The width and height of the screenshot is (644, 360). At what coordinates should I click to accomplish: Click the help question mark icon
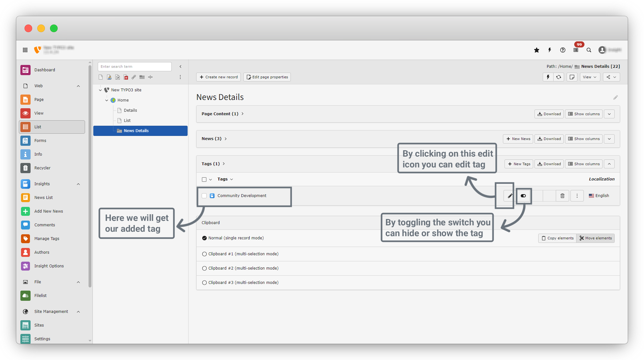pos(563,50)
